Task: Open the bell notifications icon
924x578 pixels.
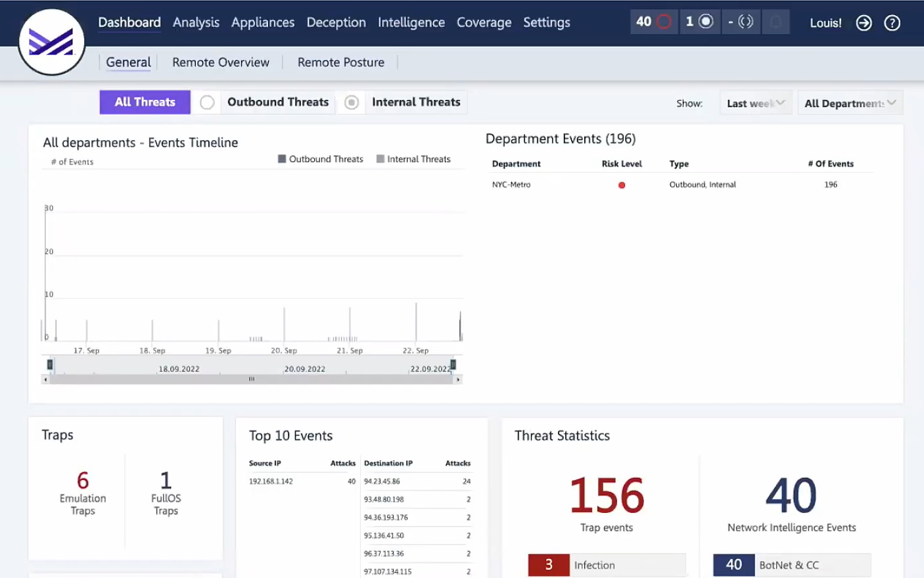Action: [775, 22]
